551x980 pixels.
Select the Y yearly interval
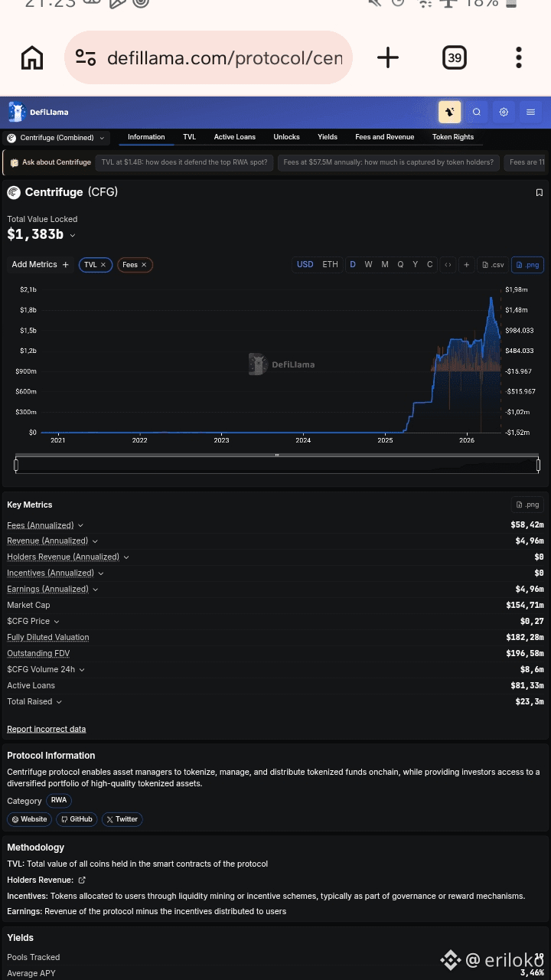416,264
